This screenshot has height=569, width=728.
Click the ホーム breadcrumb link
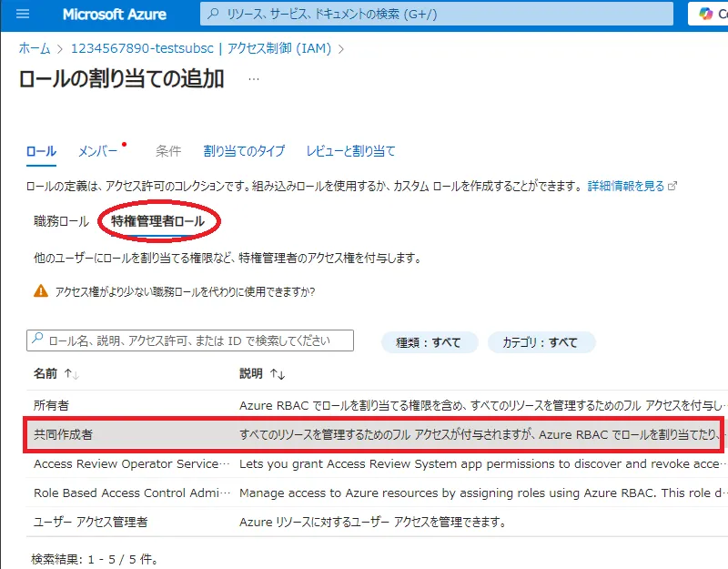point(35,47)
